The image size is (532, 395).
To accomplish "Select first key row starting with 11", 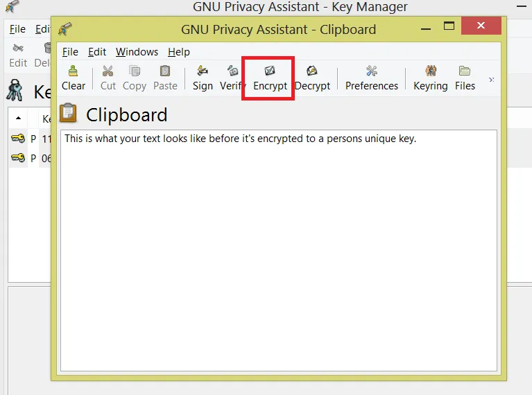I will tap(31, 139).
